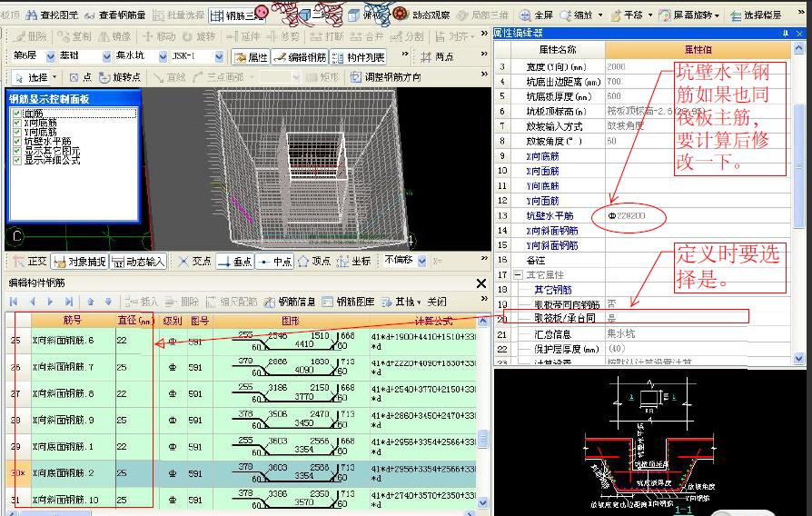812x516 pixels.
Task: Toggle 对象捕捉 object snap
Action: pyautogui.click(x=80, y=262)
